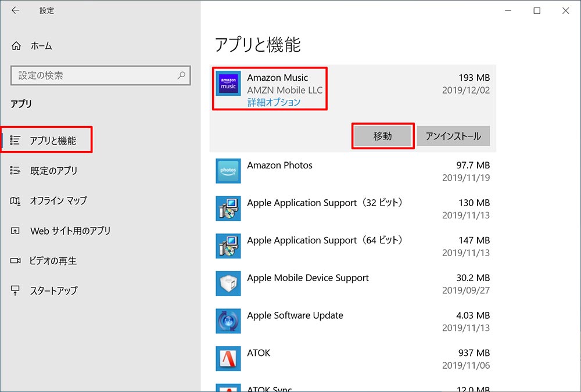
Task: Click the 2019/11/19 install date
Action: pos(466,178)
